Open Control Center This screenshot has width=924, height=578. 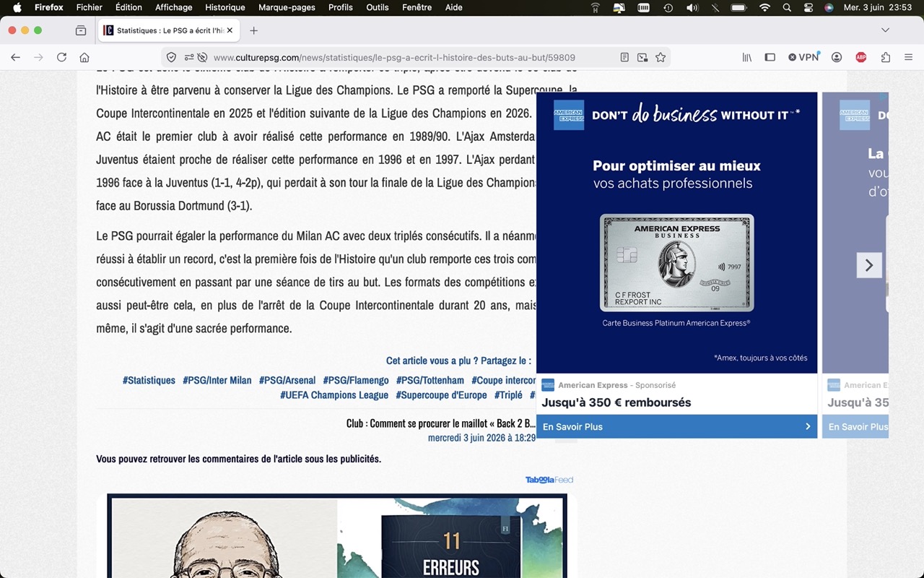click(x=808, y=8)
